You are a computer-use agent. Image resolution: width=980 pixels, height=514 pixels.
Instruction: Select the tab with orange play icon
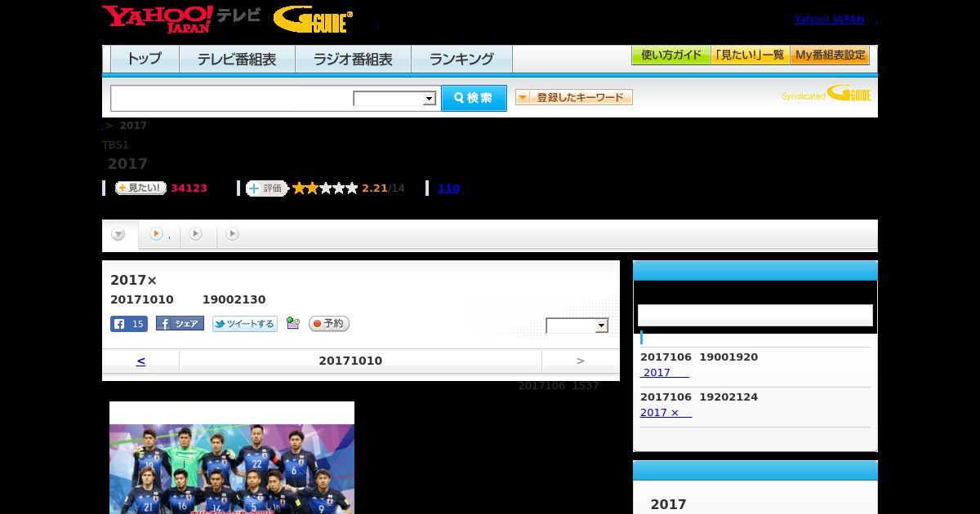(x=159, y=234)
